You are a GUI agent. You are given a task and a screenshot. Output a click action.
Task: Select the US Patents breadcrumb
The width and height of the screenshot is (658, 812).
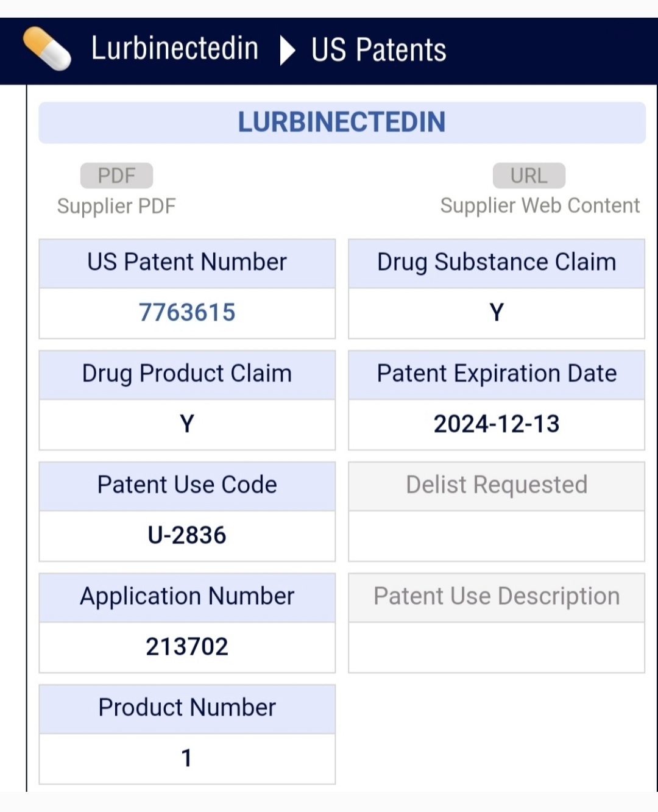(379, 50)
